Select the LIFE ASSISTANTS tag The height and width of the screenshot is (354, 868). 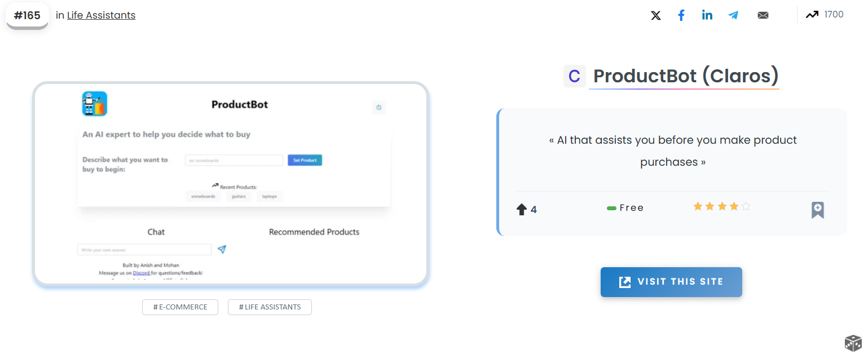pyautogui.click(x=270, y=307)
